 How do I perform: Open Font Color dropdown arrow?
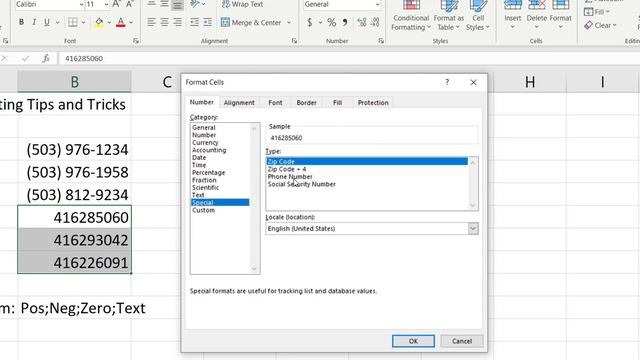[131, 22]
